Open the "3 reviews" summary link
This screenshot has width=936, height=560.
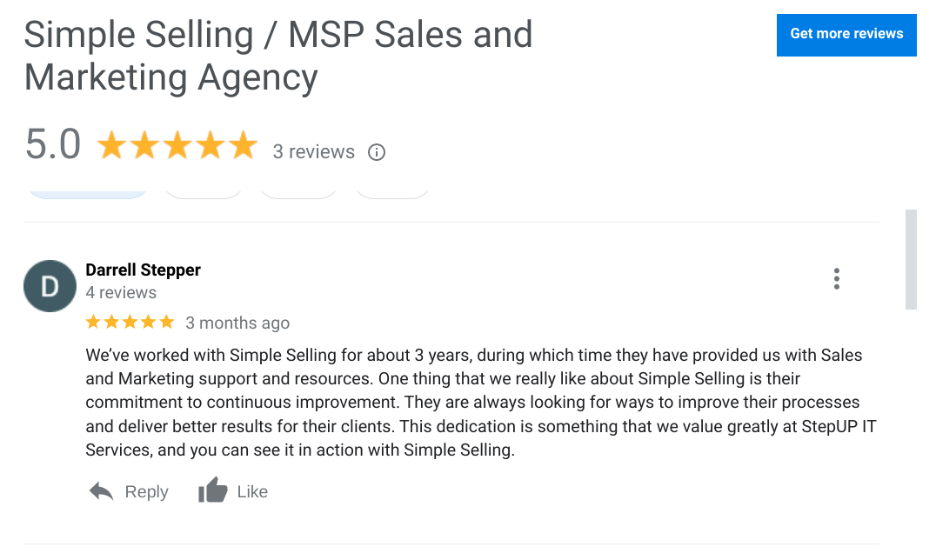313,151
